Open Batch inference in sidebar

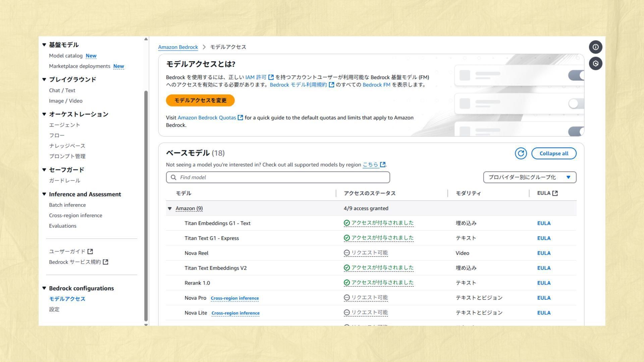click(x=67, y=205)
